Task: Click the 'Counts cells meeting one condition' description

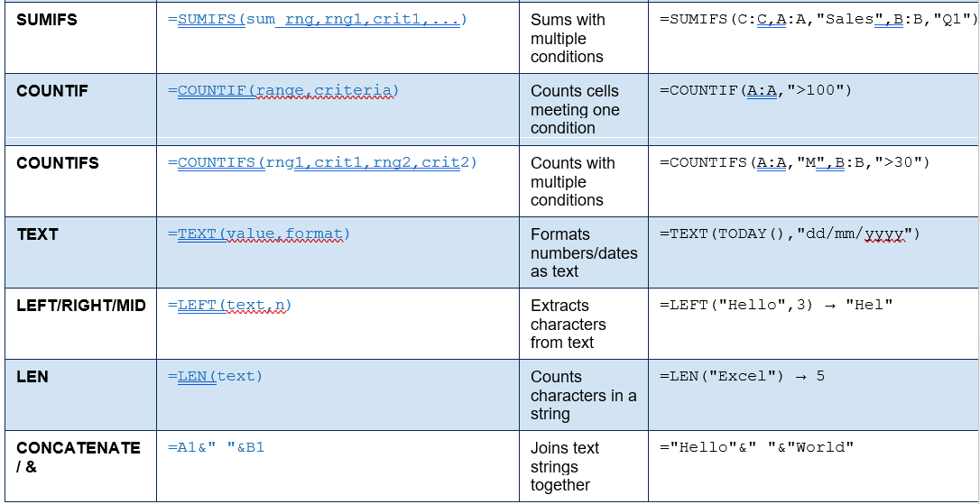Action: [x=575, y=109]
